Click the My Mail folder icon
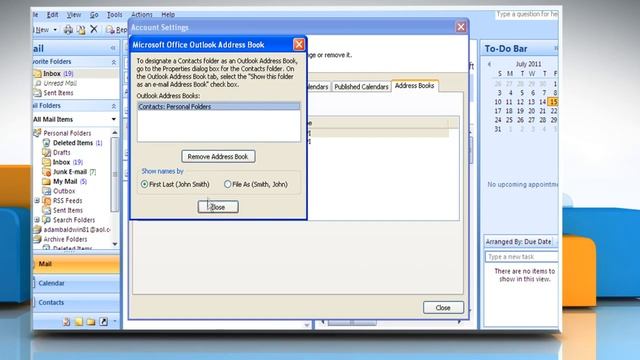This screenshot has width=640, height=360. (x=47, y=181)
